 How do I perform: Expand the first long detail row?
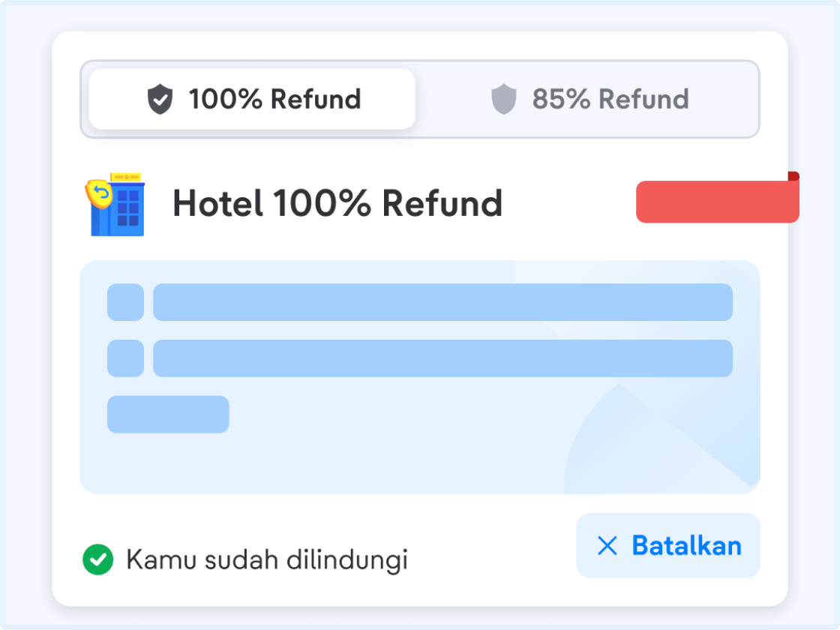pos(442,302)
